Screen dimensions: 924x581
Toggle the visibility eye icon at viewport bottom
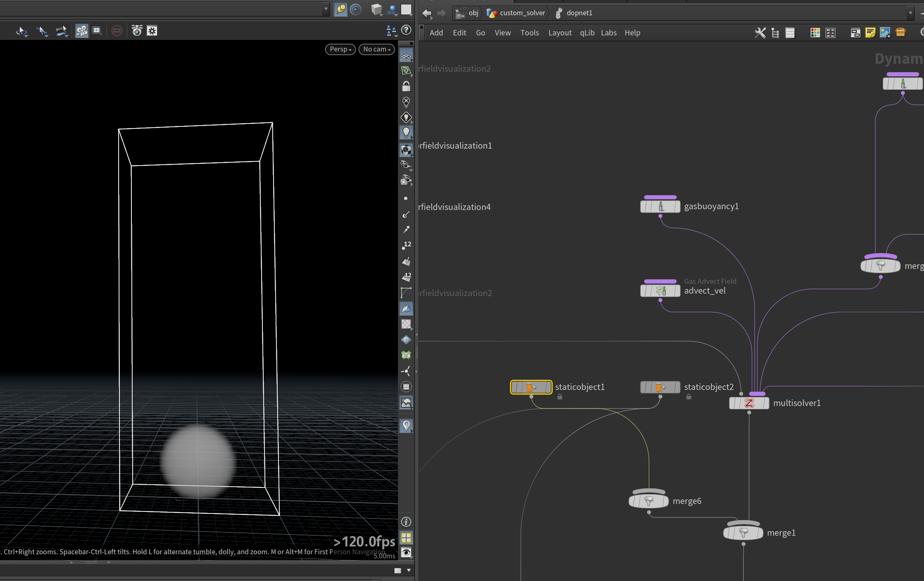pos(406,552)
